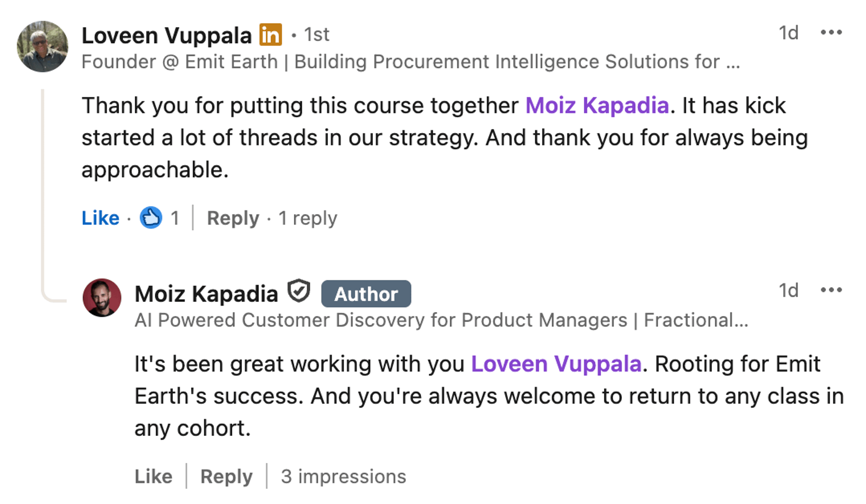
Task: Click the Loveen Vuppala mention in reply
Action: [556, 364]
